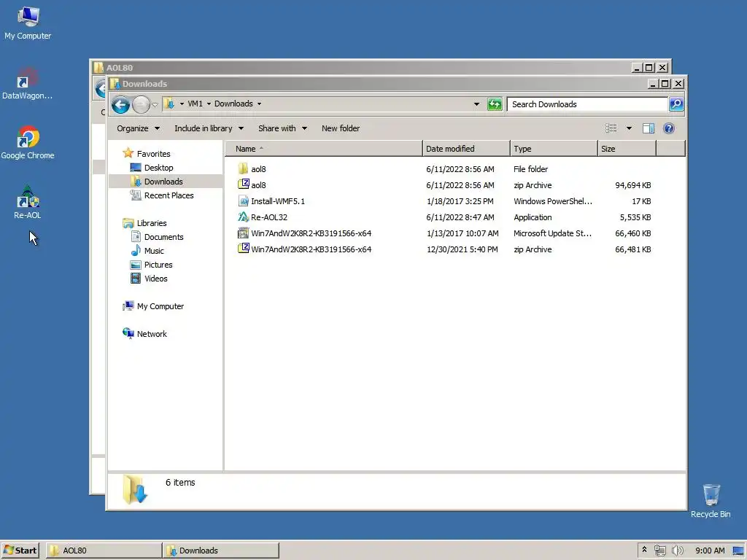The width and height of the screenshot is (747, 560).
Task: Click the VM1 breadcrumb segment
Action: [195, 104]
